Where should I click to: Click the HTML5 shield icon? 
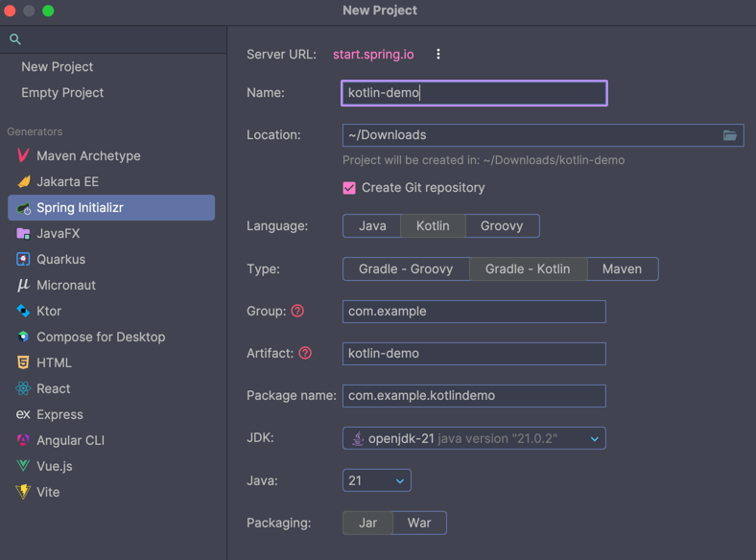coord(23,362)
